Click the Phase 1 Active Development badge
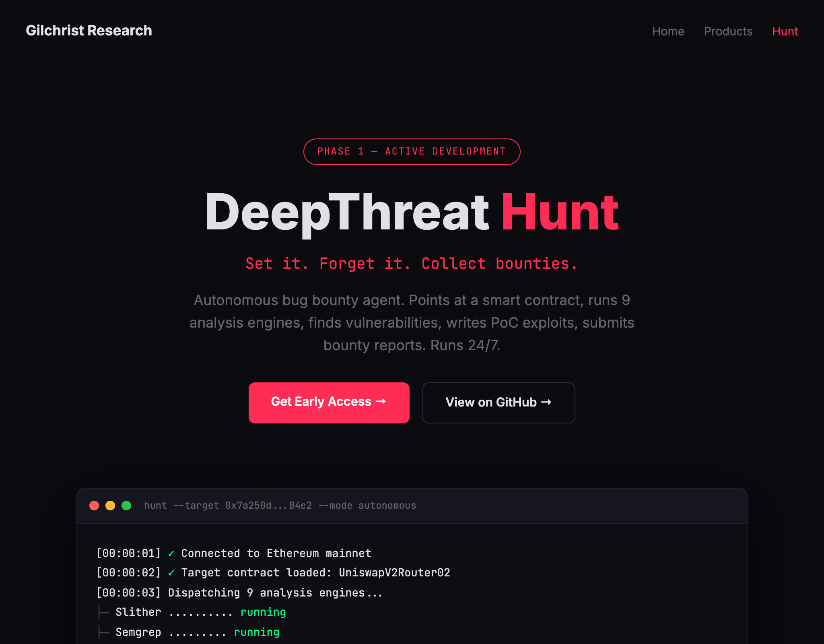The width and height of the screenshot is (824, 644). [x=412, y=152]
